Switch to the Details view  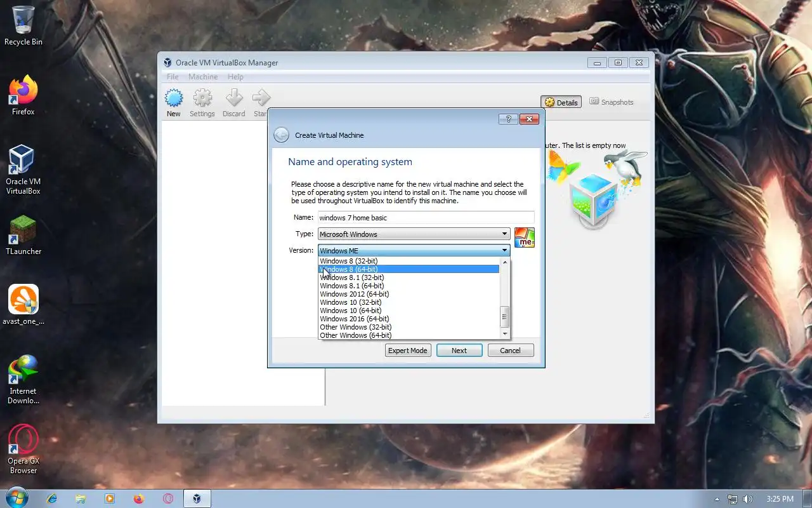tap(561, 102)
